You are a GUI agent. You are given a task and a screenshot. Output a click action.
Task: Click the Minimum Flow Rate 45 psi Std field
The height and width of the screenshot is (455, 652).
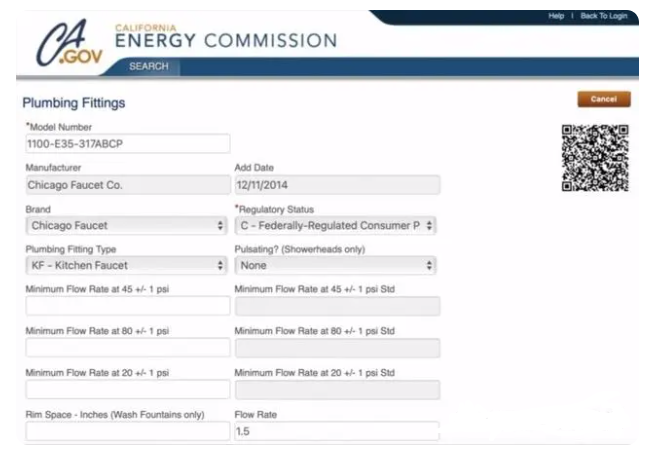point(337,306)
